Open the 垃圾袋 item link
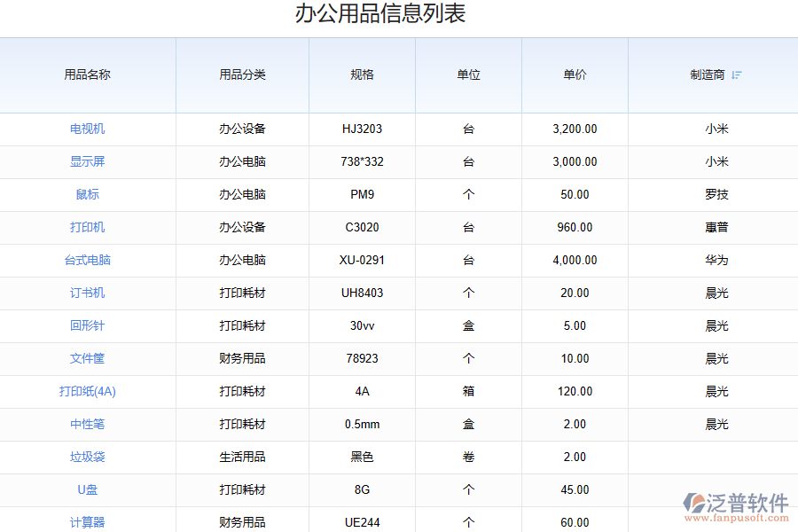Screen dimensions: 798x532 coord(88,457)
